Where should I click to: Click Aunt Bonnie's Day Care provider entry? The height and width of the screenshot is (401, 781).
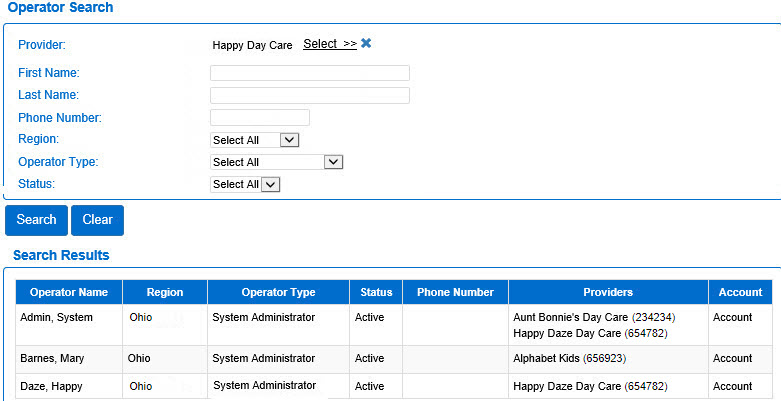[570, 317]
